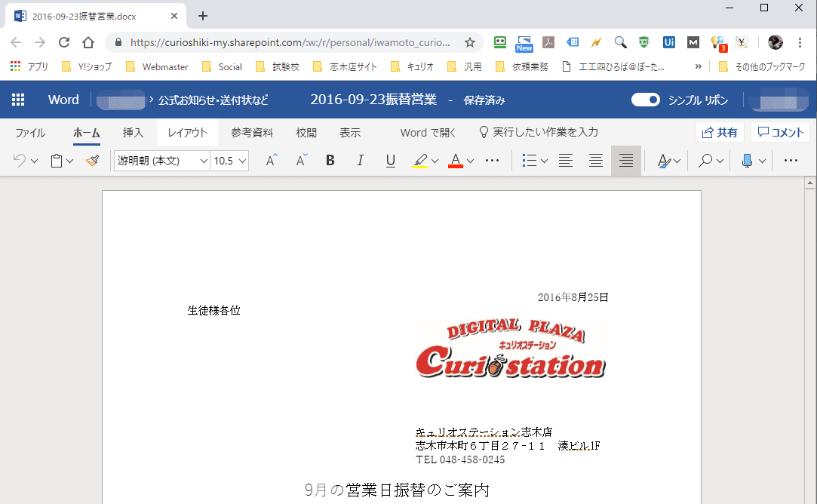Image resolution: width=817 pixels, height=504 pixels.
Task: Open the その他のブックマーク folder
Action: coord(762,66)
